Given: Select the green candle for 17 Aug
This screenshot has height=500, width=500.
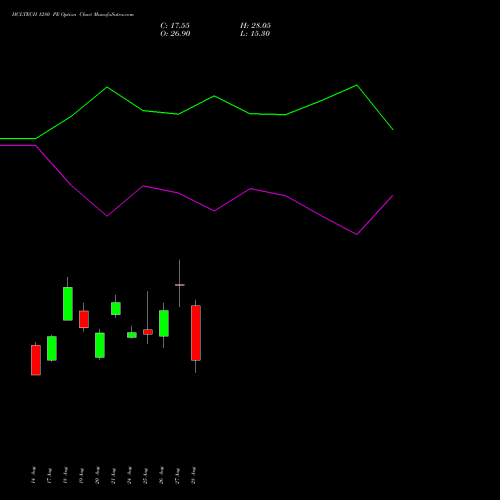Looking at the screenshot, I should tap(52, 348).
